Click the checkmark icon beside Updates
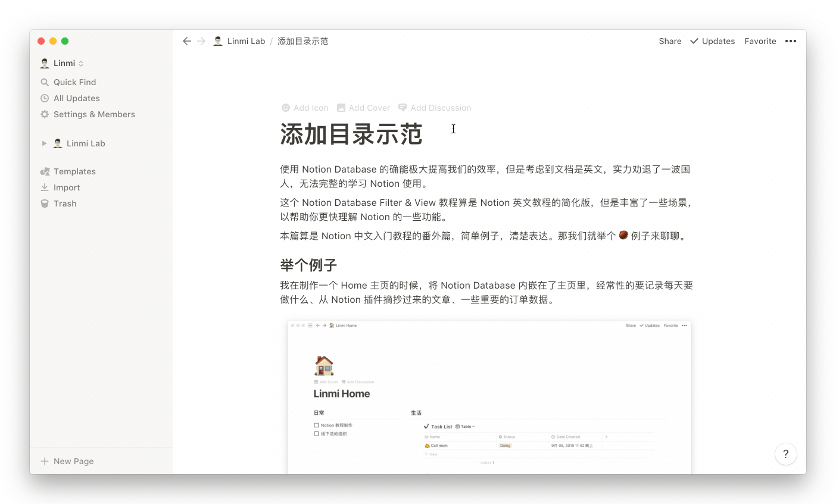Image resolution: width=836 pixels, height=504 pixels. click(694, 41)
